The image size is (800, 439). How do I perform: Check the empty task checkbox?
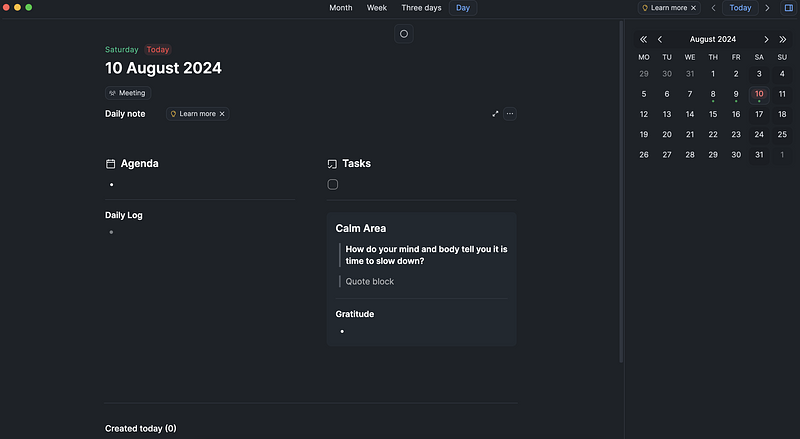click(333, 184)
